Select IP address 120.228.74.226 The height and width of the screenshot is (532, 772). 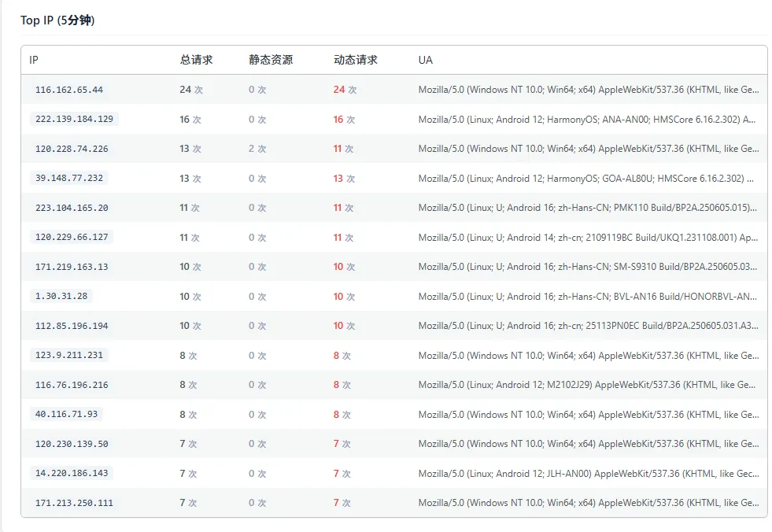72,149
